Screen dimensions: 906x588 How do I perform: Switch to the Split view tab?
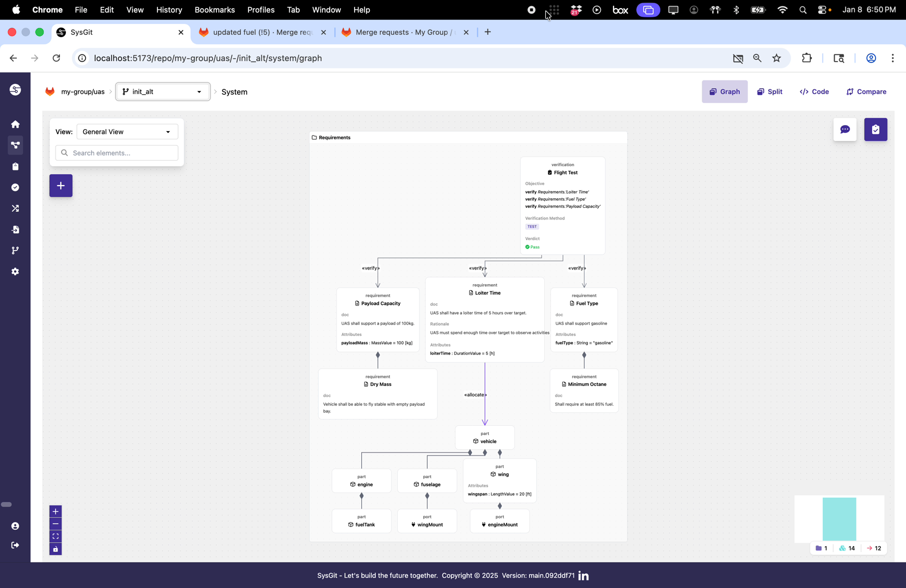[x=769, y=91]
